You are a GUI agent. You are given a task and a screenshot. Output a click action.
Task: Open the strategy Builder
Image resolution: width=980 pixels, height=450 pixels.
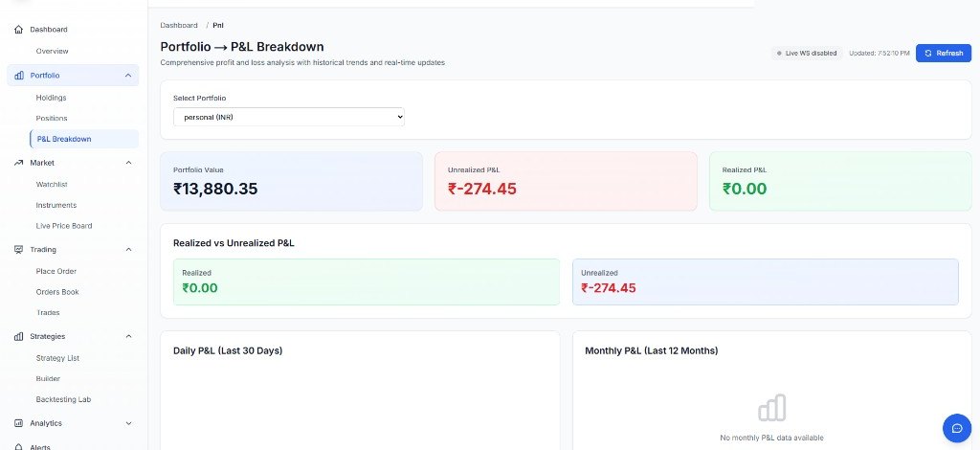point(48,379)
